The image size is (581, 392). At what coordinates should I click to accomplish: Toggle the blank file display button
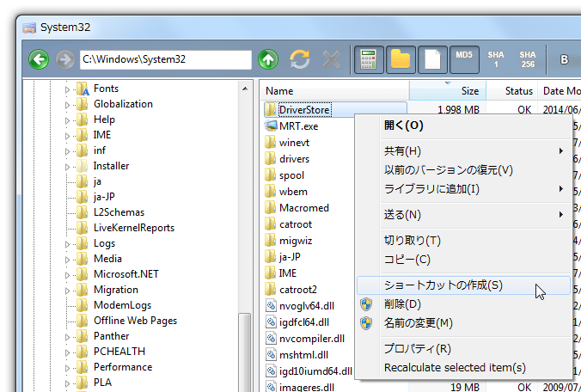click(432, 59)
